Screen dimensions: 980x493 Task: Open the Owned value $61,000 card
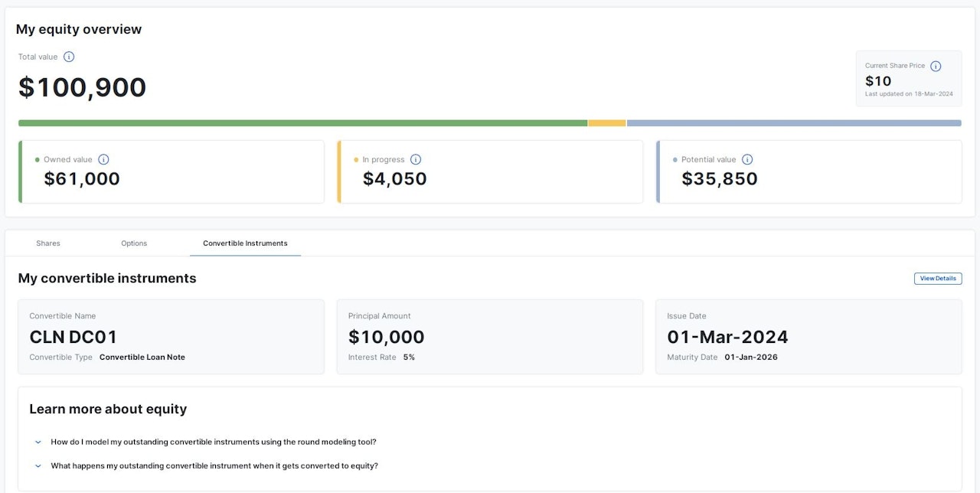tap(172, 171)
